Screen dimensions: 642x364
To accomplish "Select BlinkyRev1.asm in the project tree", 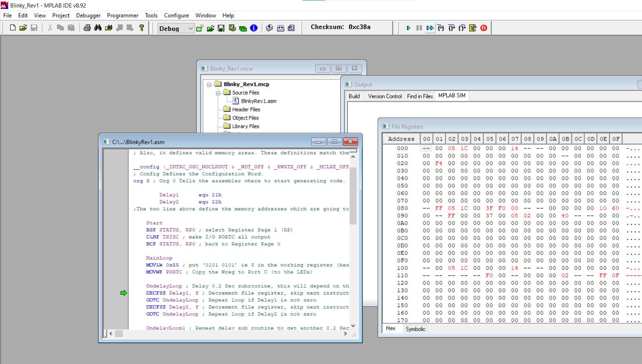I will [258, 101].
